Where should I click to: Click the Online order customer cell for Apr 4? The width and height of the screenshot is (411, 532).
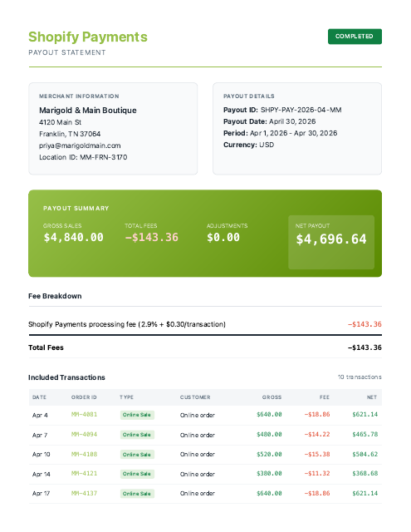(198, 415)
